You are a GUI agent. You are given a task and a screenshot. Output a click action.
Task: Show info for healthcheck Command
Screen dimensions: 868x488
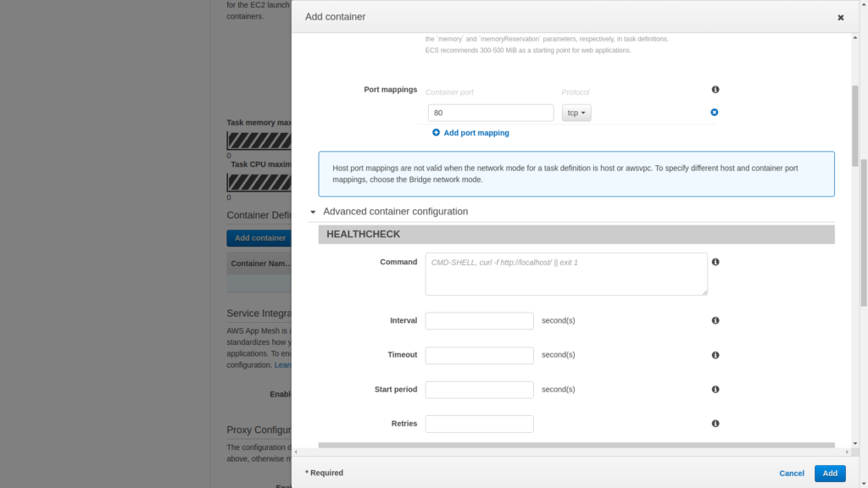click(x=715, y=263)
